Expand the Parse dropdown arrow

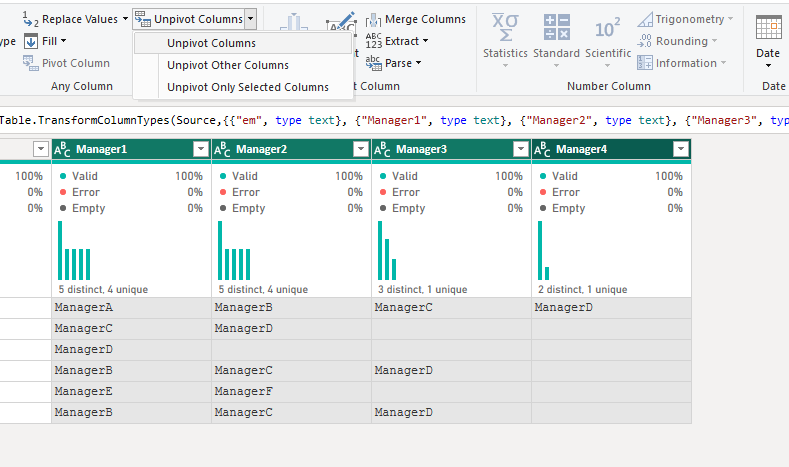click(x=418, y=63)
